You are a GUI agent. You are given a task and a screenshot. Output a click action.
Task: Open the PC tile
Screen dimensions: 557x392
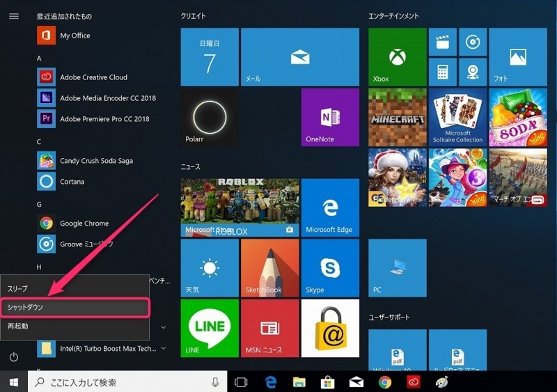[x=398, y=268]
